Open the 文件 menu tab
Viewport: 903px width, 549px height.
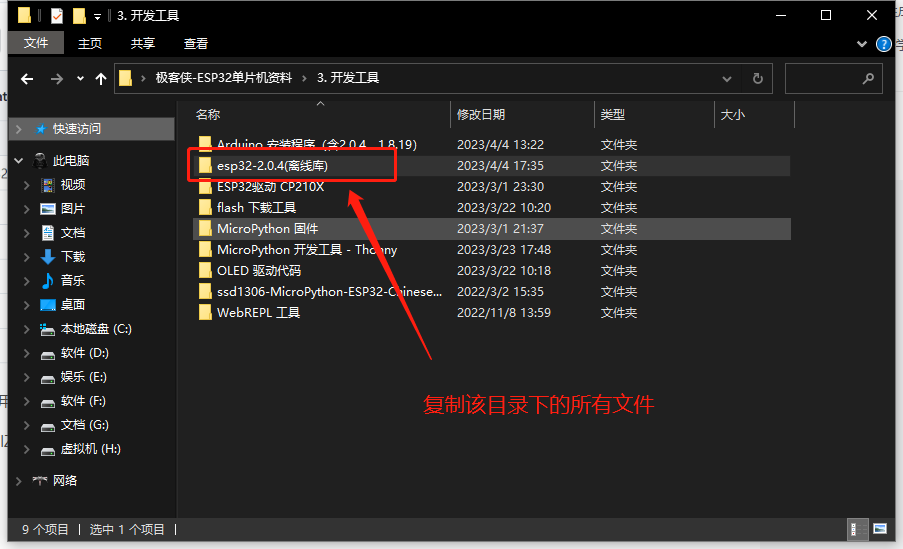tap(36, 44)
